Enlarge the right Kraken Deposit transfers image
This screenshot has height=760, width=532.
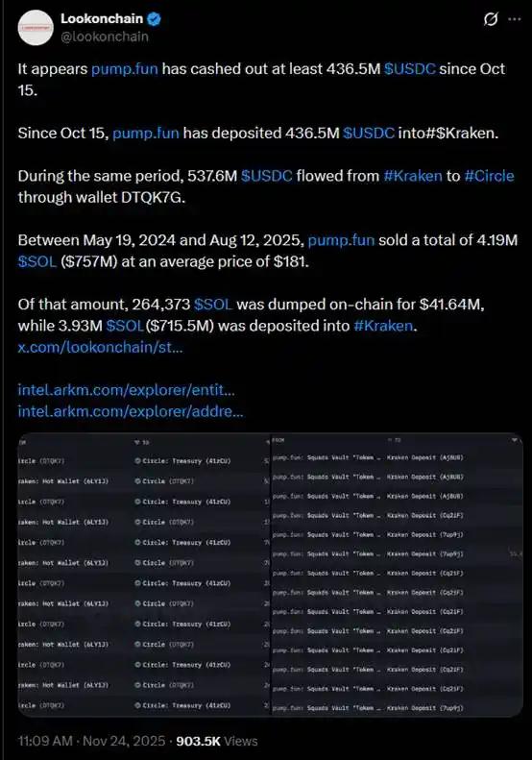pos(397,575)
